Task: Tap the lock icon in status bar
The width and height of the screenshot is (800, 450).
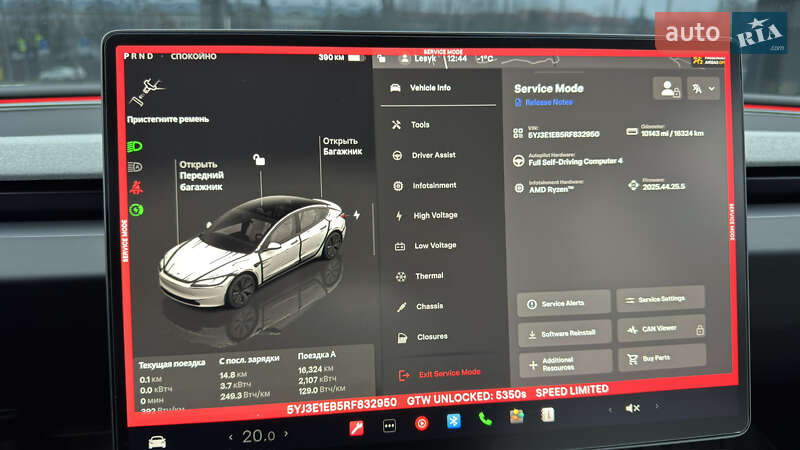Action: pyautogui.click(x=382, y=59)
